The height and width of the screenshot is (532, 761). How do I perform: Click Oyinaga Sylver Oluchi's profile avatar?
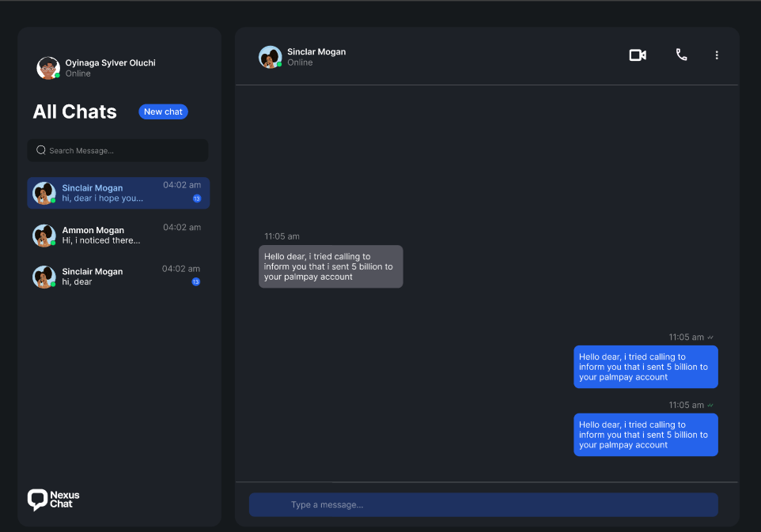(47, 67)
